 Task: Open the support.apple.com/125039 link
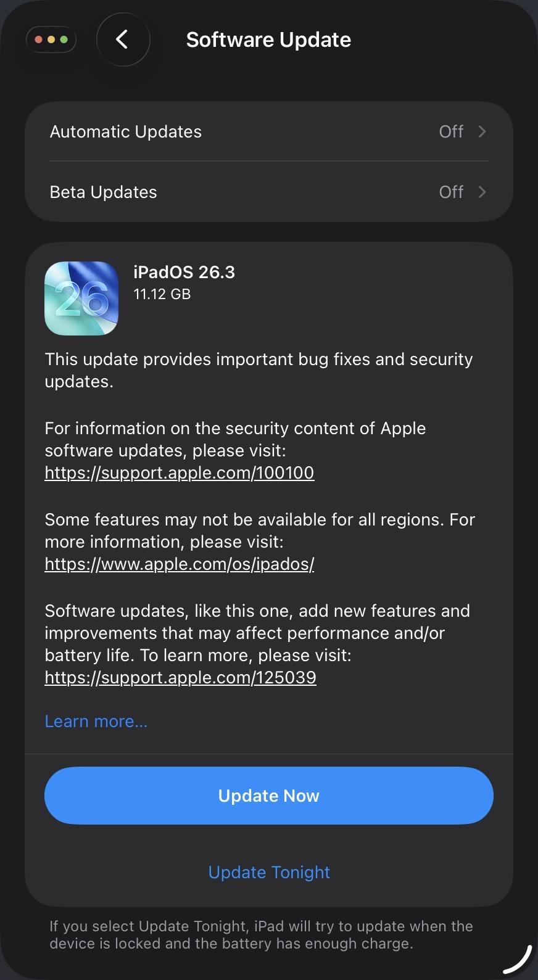pos(180,678)
